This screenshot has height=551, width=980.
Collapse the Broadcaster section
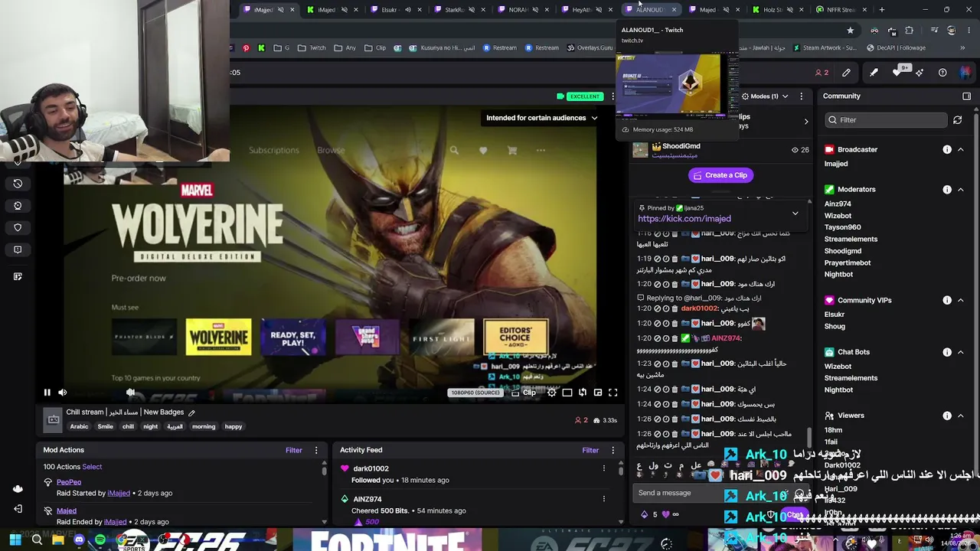pyautogui.click(x=960, y=150)
